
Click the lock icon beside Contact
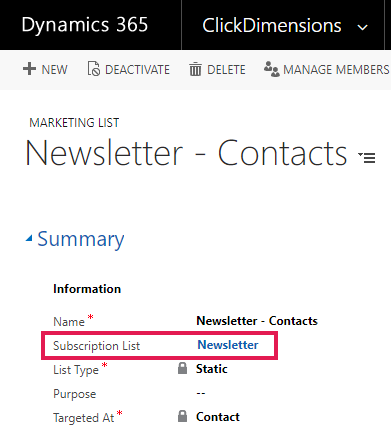pos(182,416)
